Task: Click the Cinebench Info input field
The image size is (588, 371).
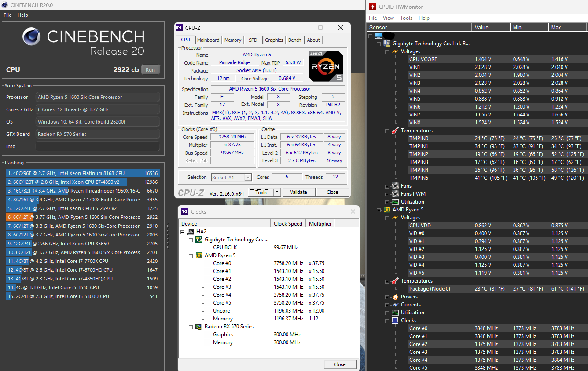Action: (98, 146)
